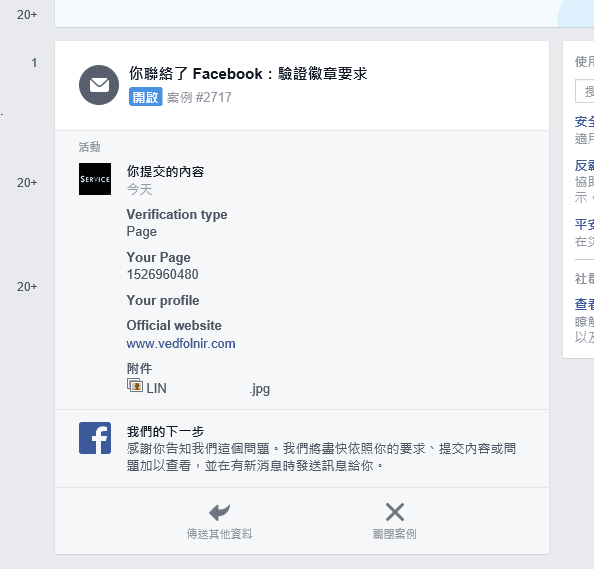Image resolution: width=594 pixels, height=569 pixels.
Task: Select the case number text 案例 #2717
Action: pos(199,97)
